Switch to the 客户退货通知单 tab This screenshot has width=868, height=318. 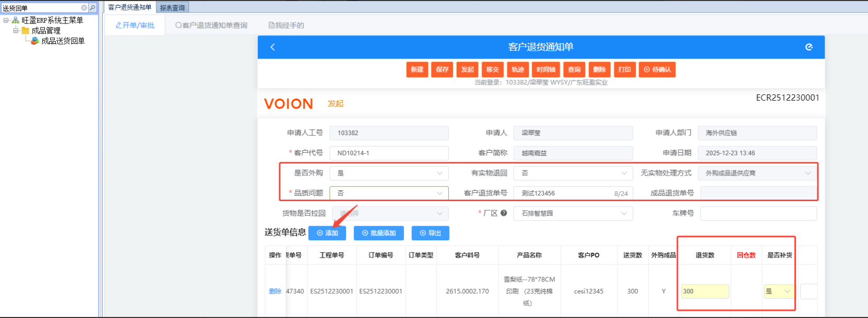pos(129,7)
